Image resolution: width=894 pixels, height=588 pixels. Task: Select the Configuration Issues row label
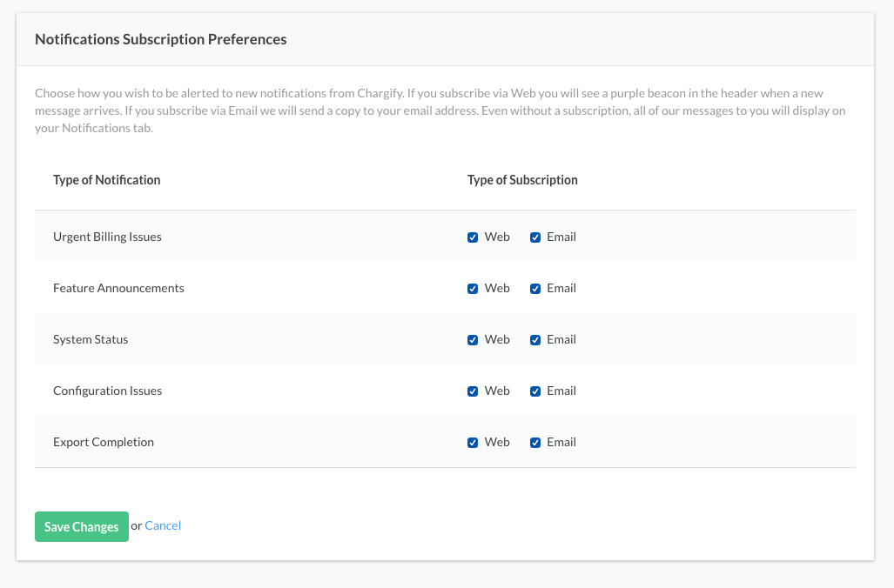pyautogui.click(x=107, y=391)
